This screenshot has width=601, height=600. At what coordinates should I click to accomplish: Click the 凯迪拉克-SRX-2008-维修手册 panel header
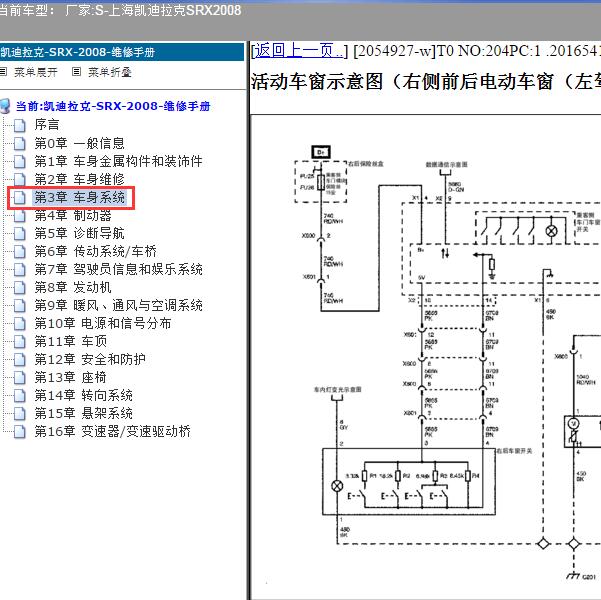(122, 52)
